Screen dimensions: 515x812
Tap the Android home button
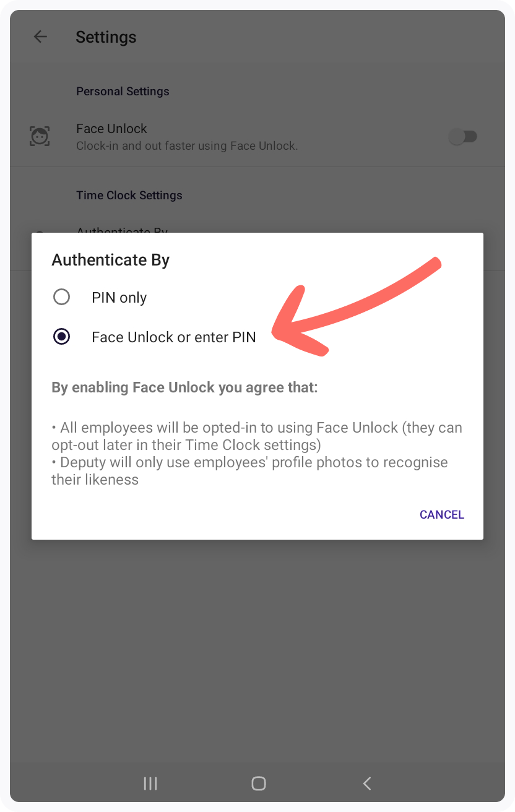click(x=259, y=784)
